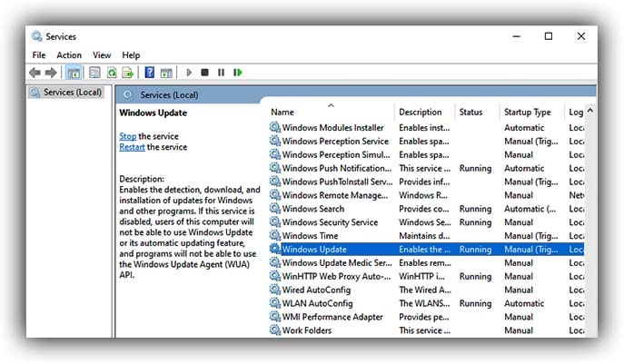Click the scrollbar up arrow in services list
This screenshot has width=624, height=364.
[590, 110]
